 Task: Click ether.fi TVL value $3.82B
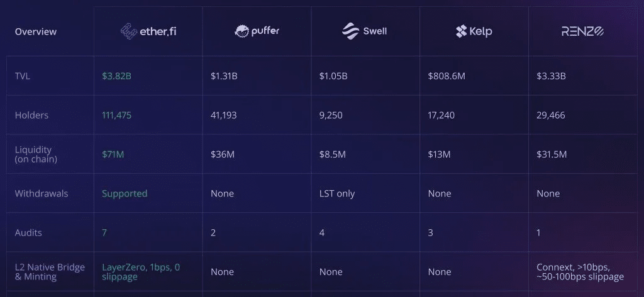click(x=116, y=77)
